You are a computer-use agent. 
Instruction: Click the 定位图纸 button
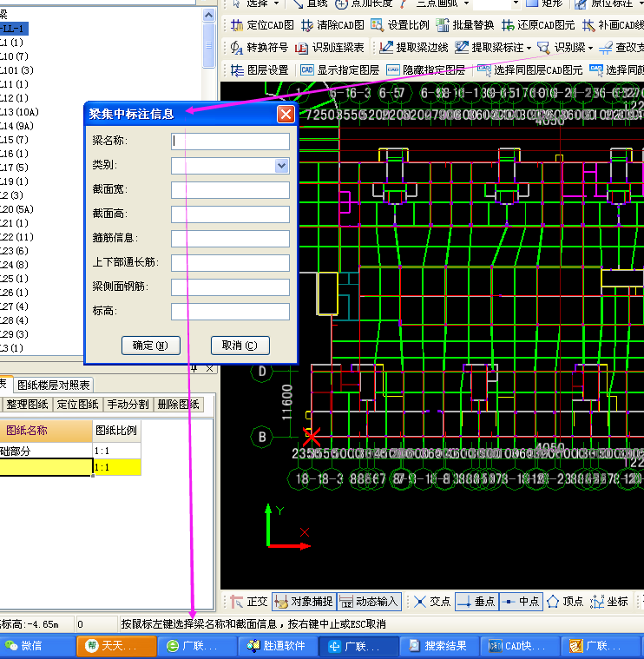(x=77, y=405)
